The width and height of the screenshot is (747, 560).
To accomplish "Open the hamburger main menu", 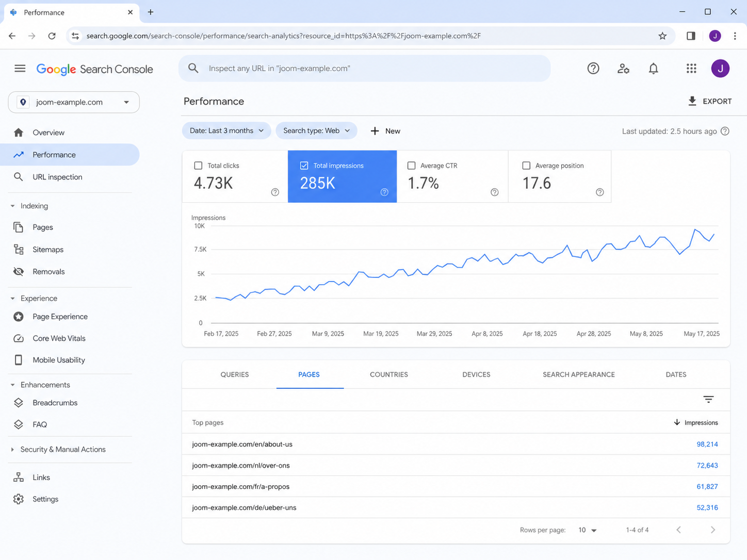I will (20, 69).
